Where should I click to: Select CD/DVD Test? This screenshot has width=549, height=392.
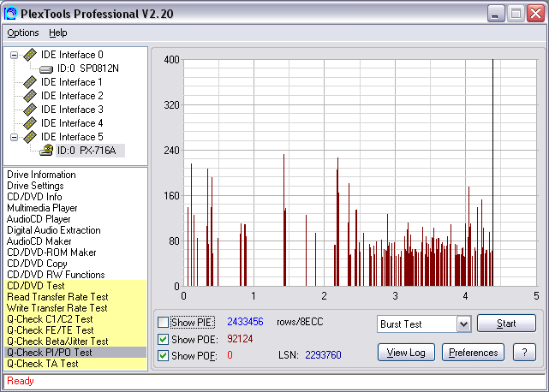(75, 286)
